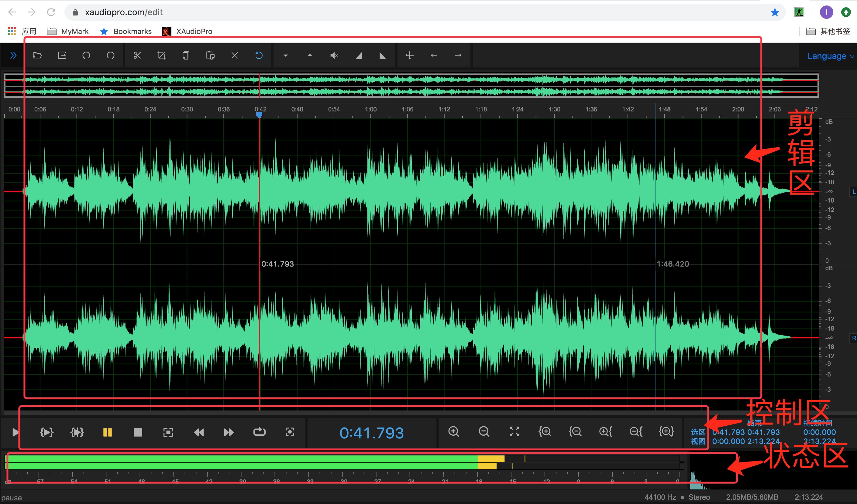857x504 pixels.
Task: Open the Bookmarks item in the bookmarks bar
Action: [x=132, y=31]
